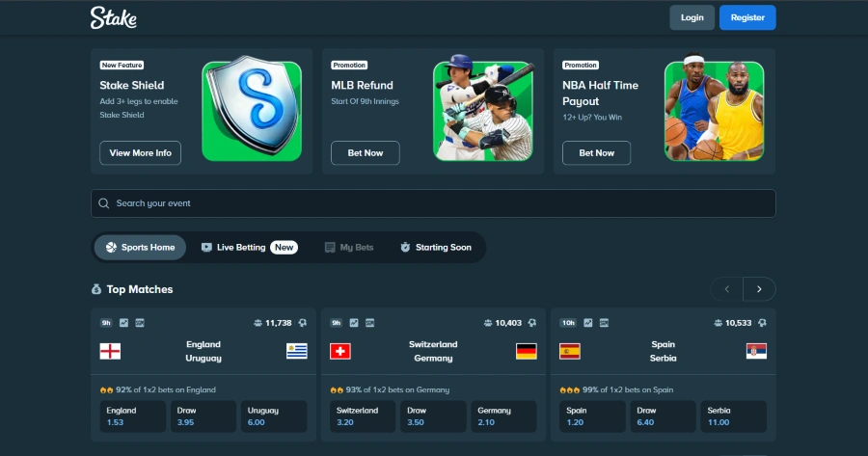
Task: Click the bettors icon next to 10,403
Action: (488, 323)
